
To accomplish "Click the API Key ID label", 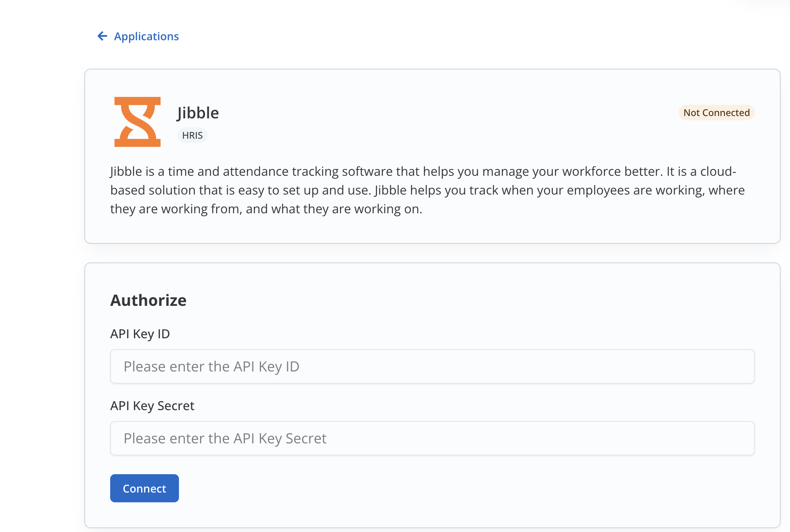I will [140, 334].
